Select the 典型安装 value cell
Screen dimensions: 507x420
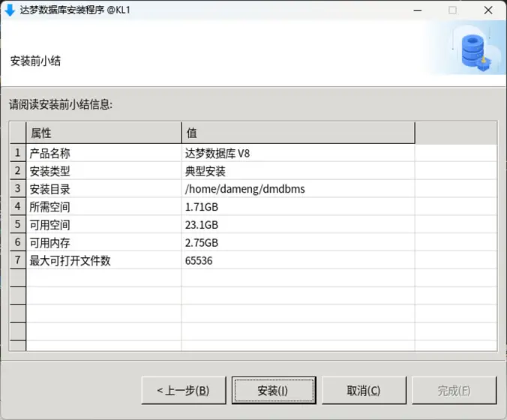click(298, 171)
